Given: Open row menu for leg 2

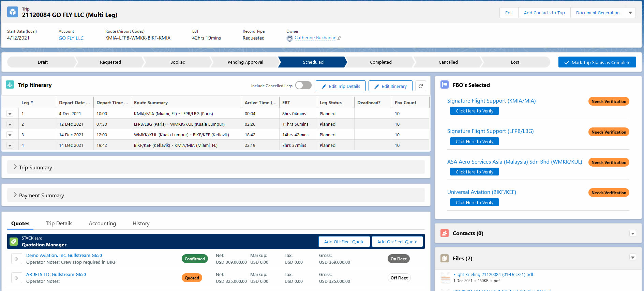Looking at the screenshot, I should [10, 124].
